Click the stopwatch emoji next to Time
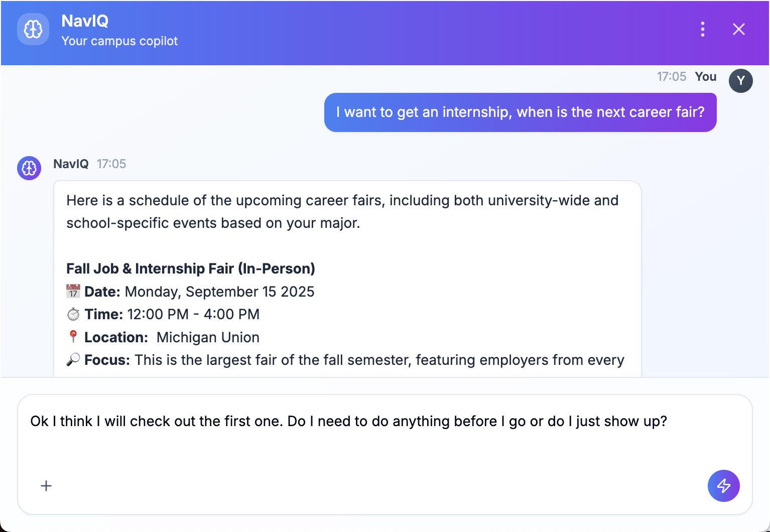This screenshot has height=532, width=770. [73, 314]
